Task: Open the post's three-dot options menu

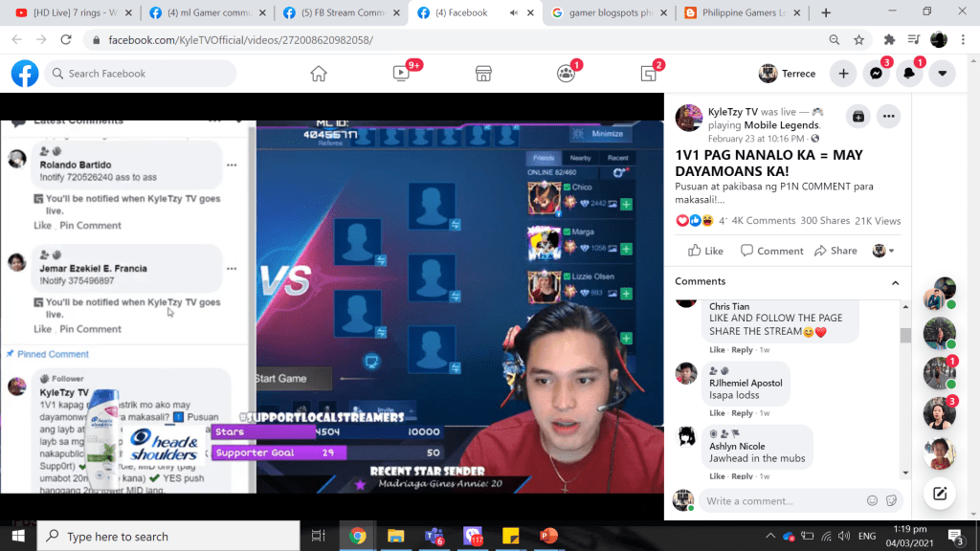Action: pyautogui.click(x=889, y=116)
